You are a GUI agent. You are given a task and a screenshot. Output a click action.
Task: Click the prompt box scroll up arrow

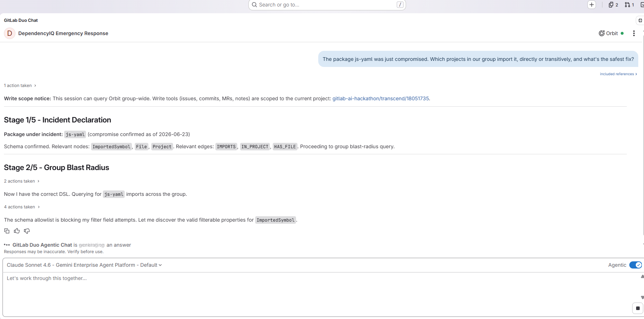pyautogui.click(x=642, y=276)
